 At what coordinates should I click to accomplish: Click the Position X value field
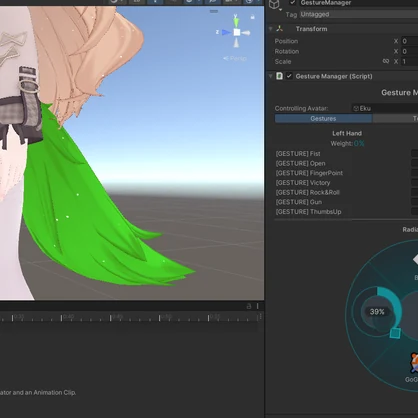click(409, 41)
